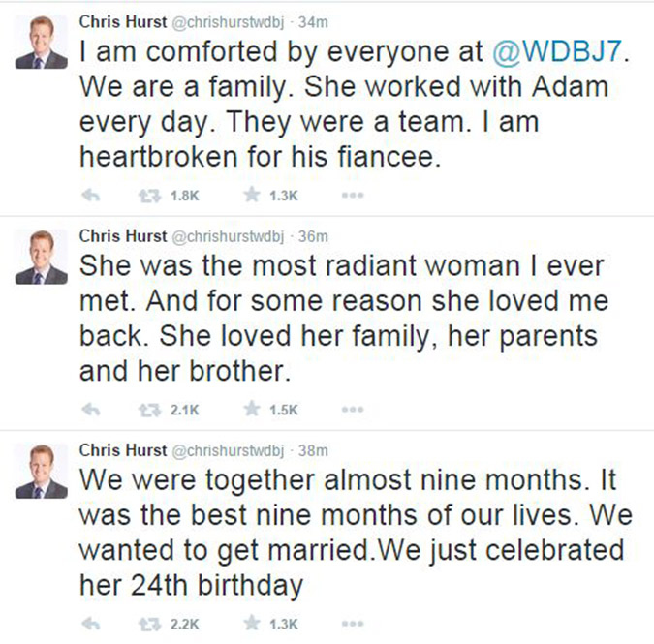Favorite the 'most radiant woman' tweet
This screenshot has width=654, height=644.
click(x=252, y=410)
